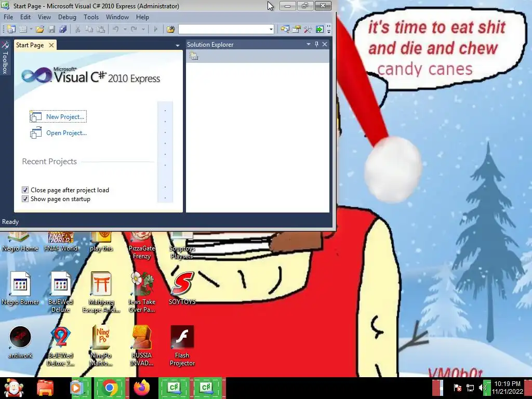Open the NingPo MahJong desktop shortcut

tap(101, 345)
